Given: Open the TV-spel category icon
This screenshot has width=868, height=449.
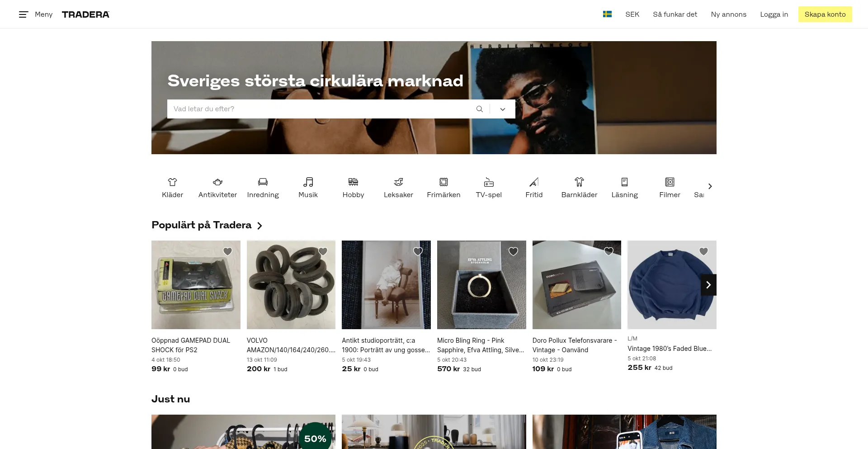Looking at the screenshot, I should [489, 182].
